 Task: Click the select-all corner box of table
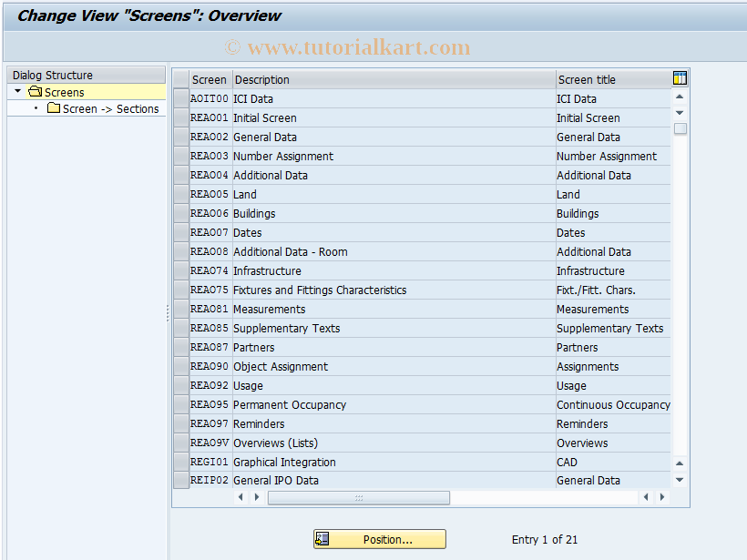[181, 79]
